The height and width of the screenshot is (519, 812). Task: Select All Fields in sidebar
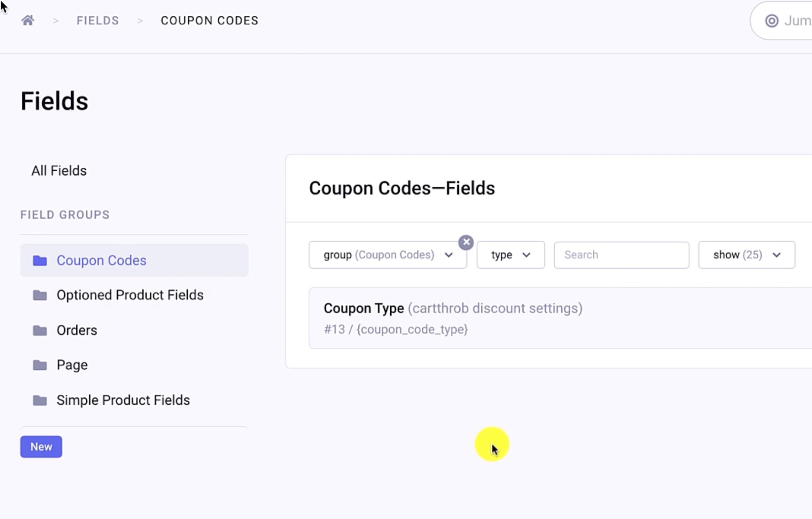point(59,171)
